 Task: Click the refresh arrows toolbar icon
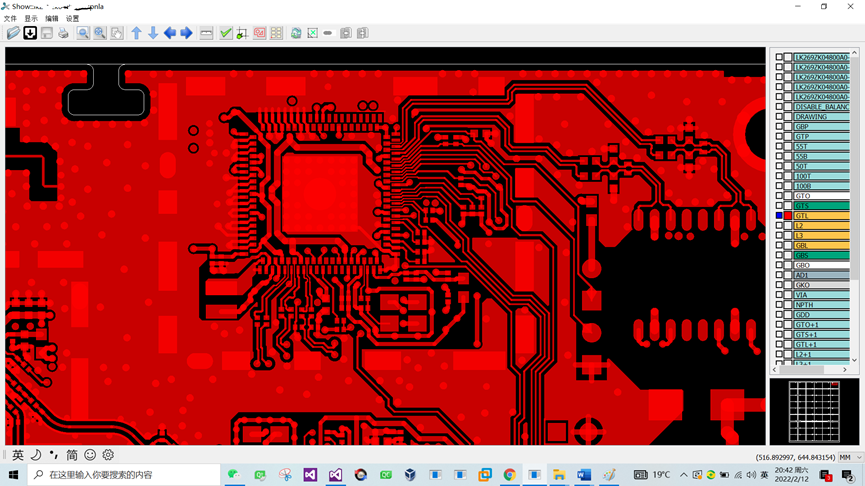tap(296, 33)
